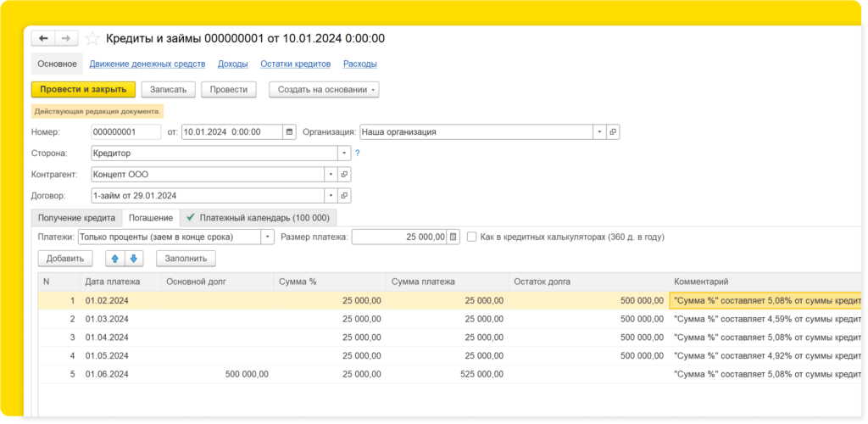Click Провести и закрыть button
The image size is (868, 424).
point(83,89)
